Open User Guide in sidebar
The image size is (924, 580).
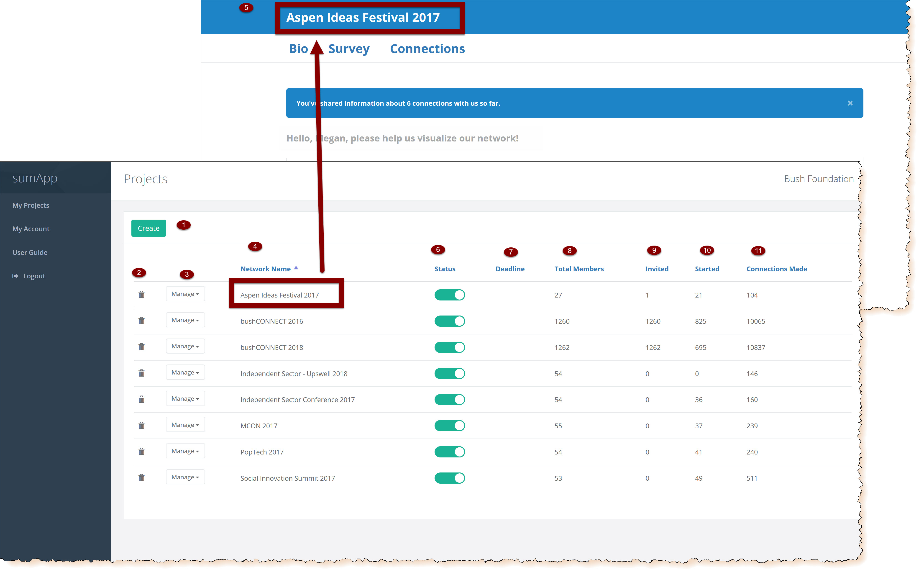click(x=30, y=252)
